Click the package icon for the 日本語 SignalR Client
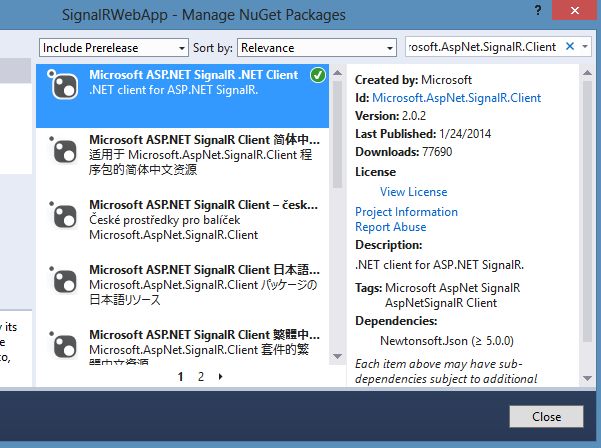 pos(63,281)
